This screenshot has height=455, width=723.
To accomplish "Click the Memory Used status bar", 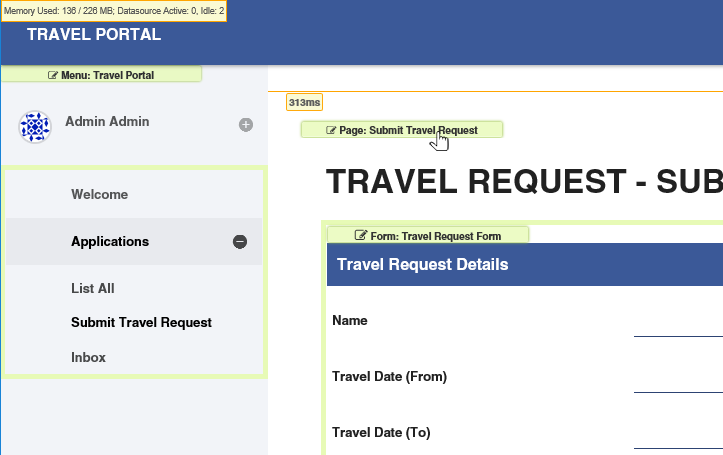I will [113, 11].
